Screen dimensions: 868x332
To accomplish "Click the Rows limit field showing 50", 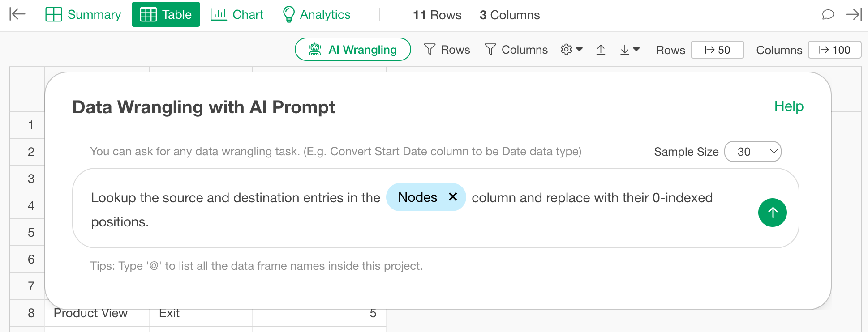I will click(717, 50).
